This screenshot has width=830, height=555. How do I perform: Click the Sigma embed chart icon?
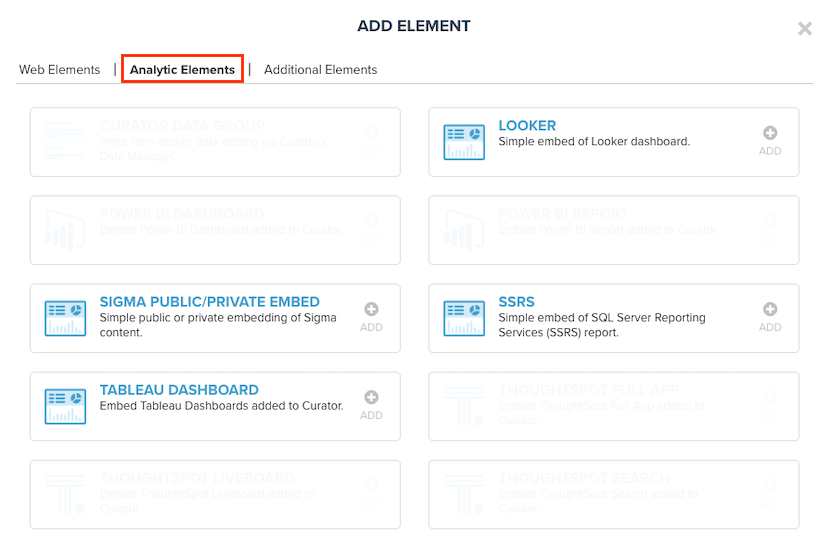click(x=65, y=318)
